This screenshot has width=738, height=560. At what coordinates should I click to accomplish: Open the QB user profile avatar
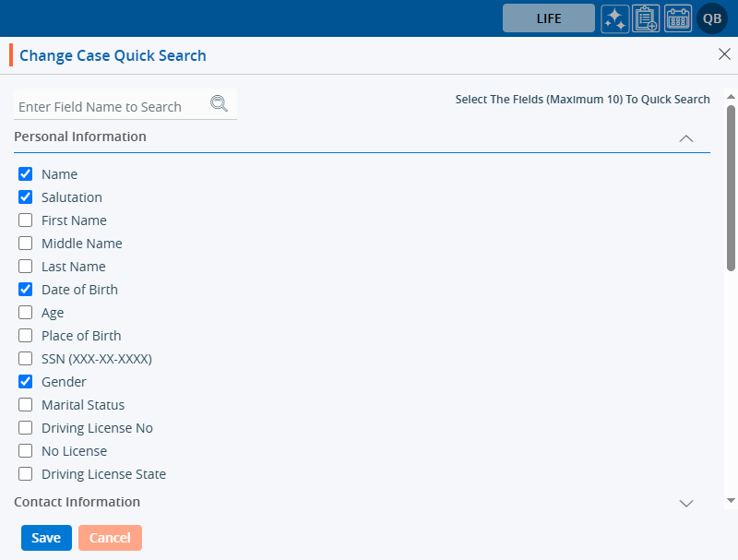(x=712, y=18)
